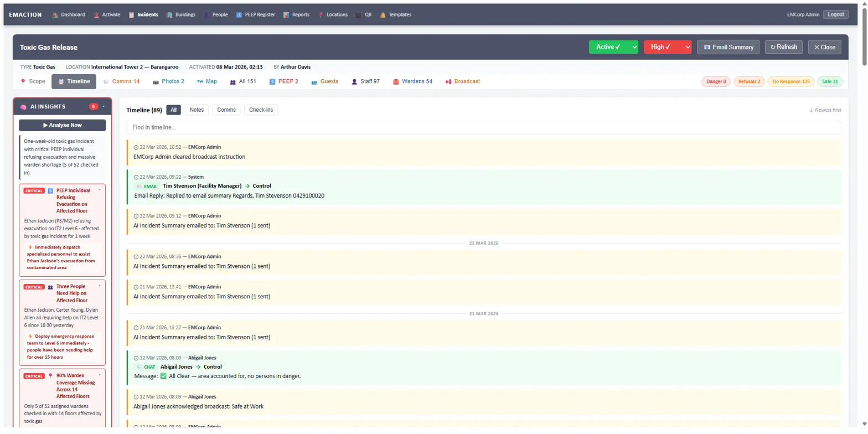The width and height of the screenshot is (868, 434).
Task: Click the PEEP Register wheelchair icon
Action: click(x=239, y=15)
